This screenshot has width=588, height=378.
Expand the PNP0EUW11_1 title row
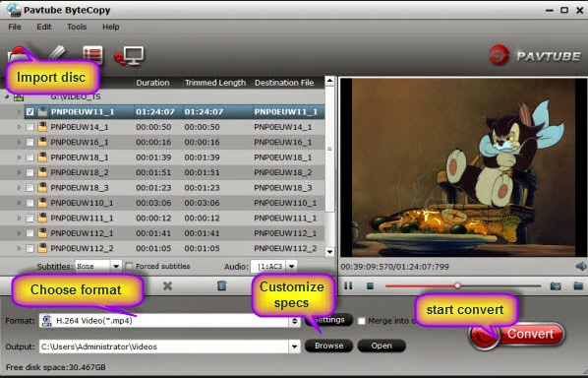point(19,112)
